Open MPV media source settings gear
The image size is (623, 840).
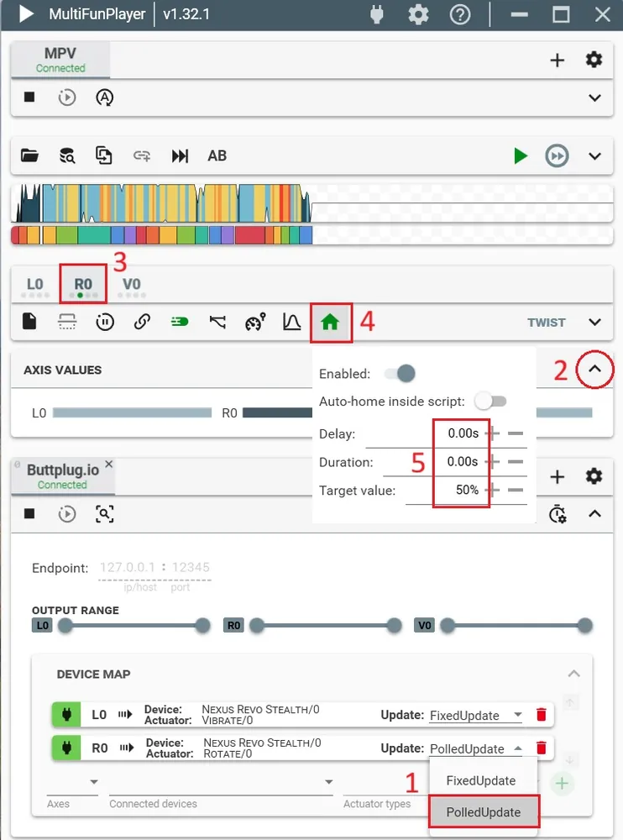click(x=594, y=59)
